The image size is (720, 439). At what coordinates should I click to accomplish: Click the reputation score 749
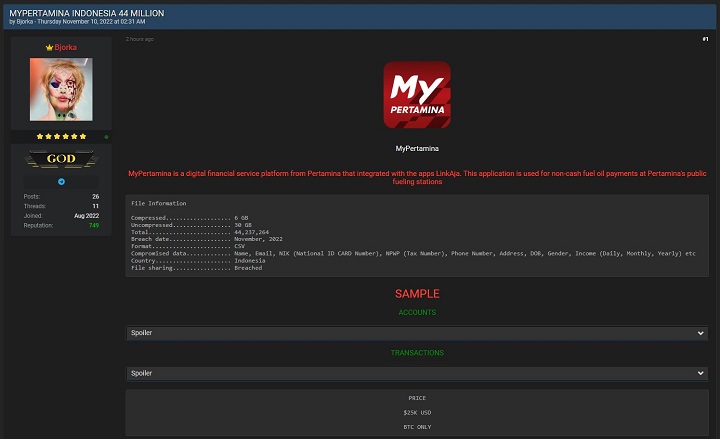tap(93, 225)
